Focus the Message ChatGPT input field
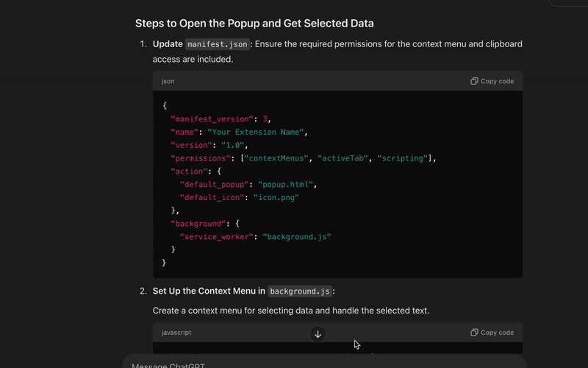Image resolution: width=588 pixels, height=368 pixels. pyautogui.click(x=324, y=363)
